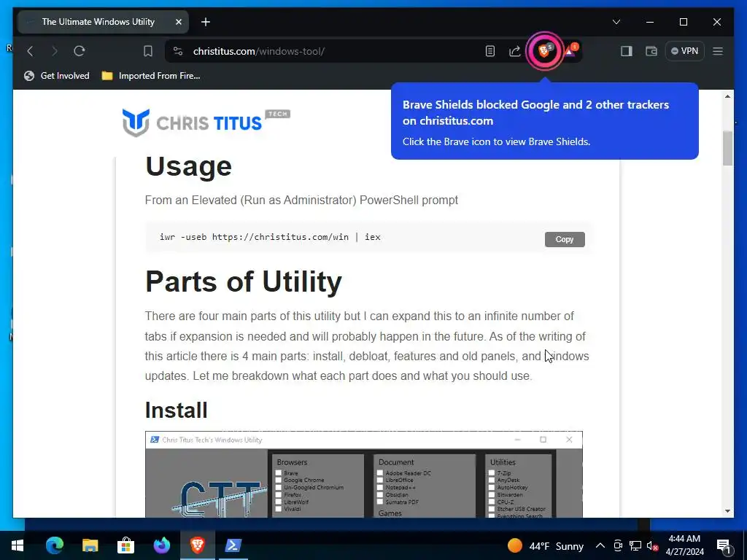Open the Windows Start menu

18,545
